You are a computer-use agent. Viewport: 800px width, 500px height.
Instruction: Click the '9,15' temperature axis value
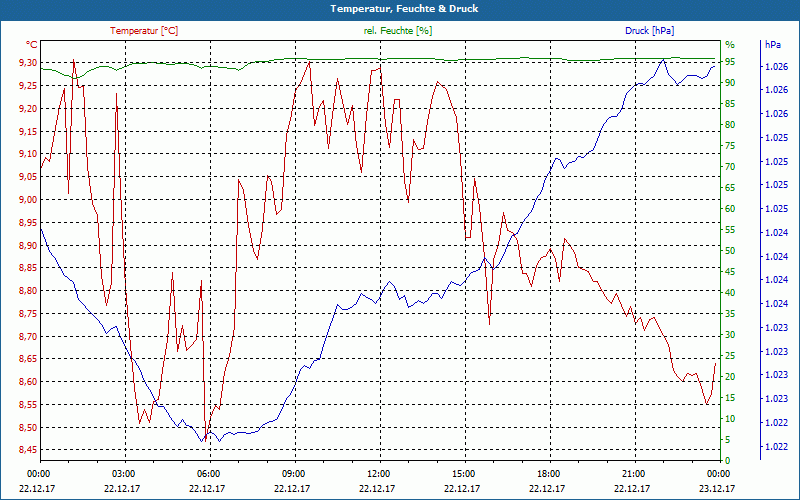click(x=28, y=132)
